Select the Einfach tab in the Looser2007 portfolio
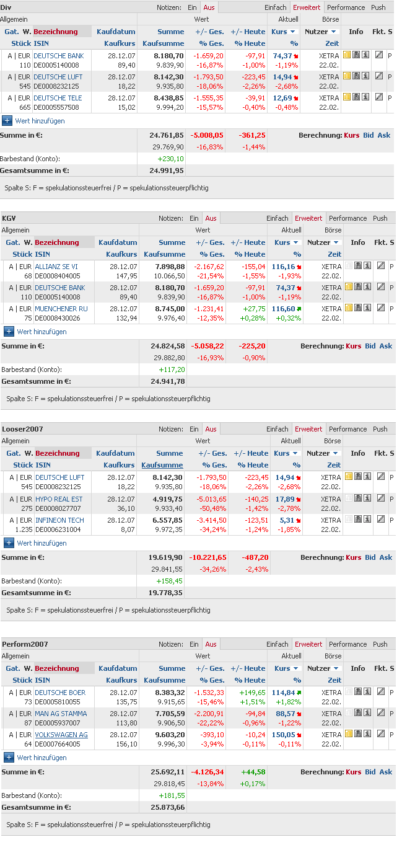 click(277, 429)
